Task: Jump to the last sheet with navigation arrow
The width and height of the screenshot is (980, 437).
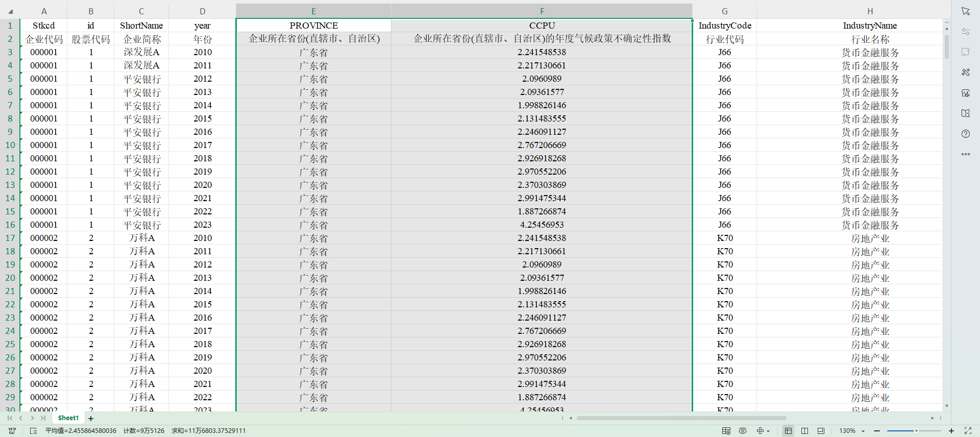Action: click(x=43, y=418)
